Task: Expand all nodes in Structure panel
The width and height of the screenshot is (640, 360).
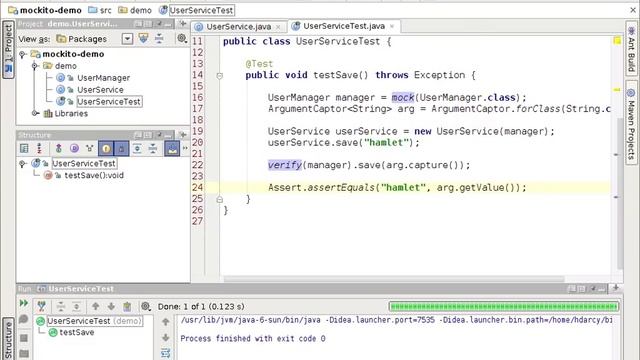Action: [x=138, y=149]
